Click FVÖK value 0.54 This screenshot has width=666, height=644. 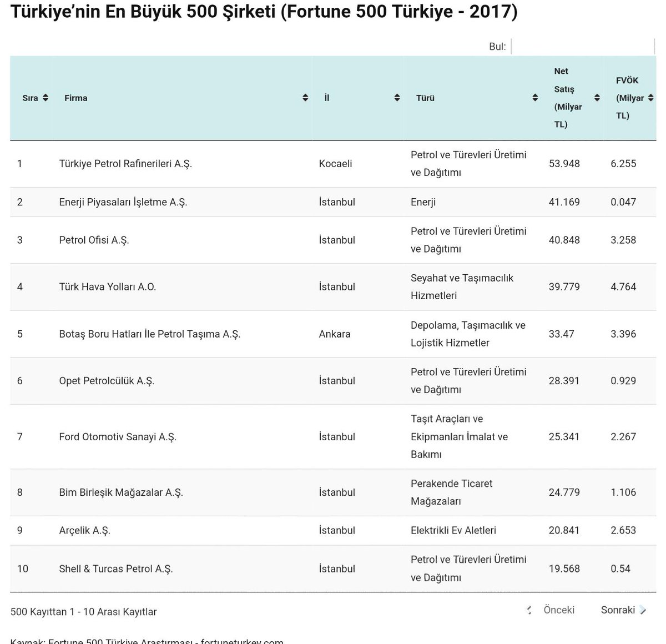620,568
